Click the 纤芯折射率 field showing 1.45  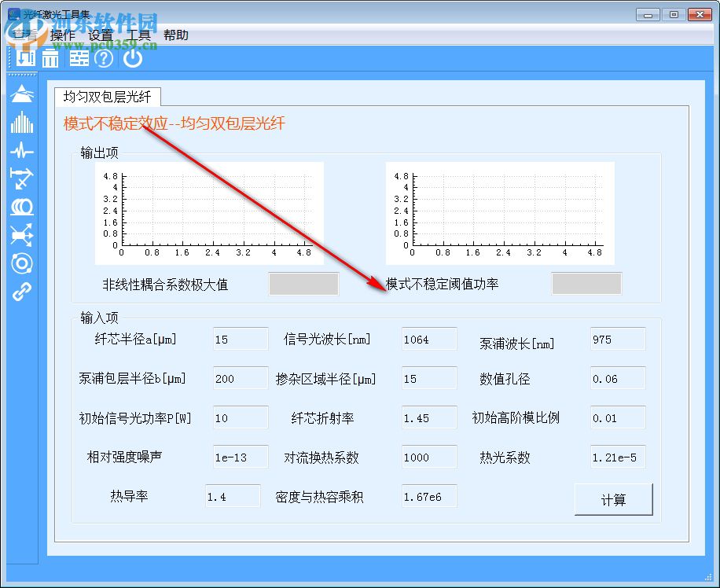coord(428,417)
